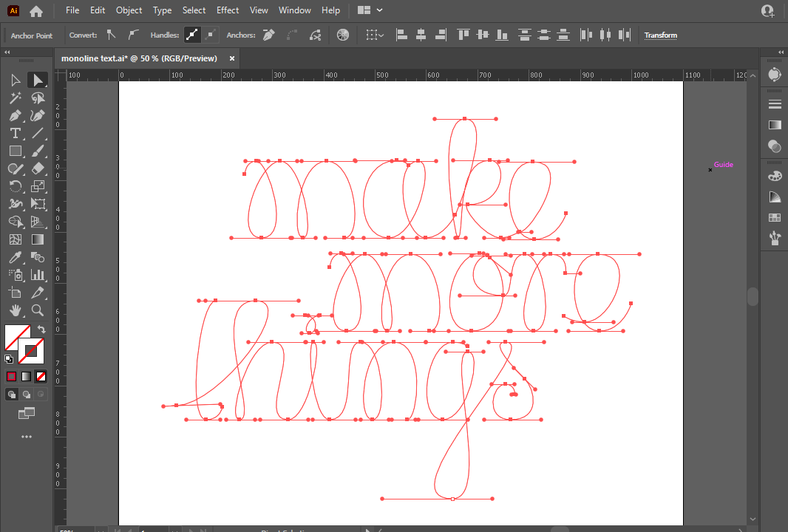Change Screen Mode button
Viewport: 788px width, 532px height.
[x=26, y=414]
